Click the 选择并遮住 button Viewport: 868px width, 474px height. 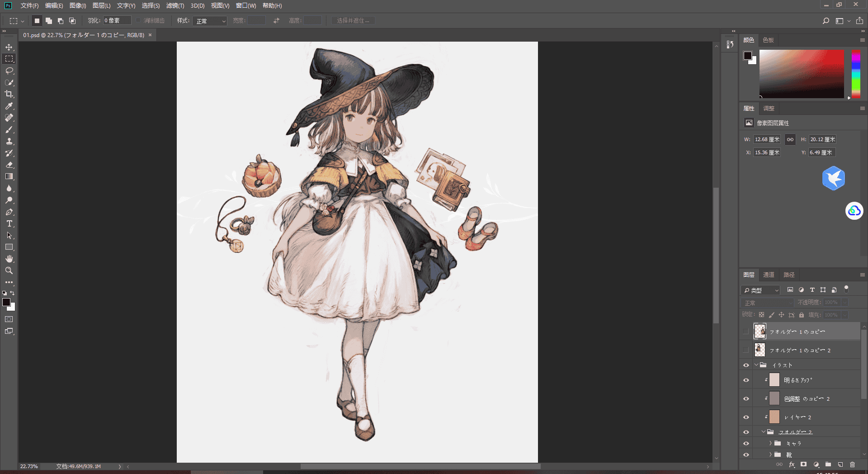coord(353,21)
